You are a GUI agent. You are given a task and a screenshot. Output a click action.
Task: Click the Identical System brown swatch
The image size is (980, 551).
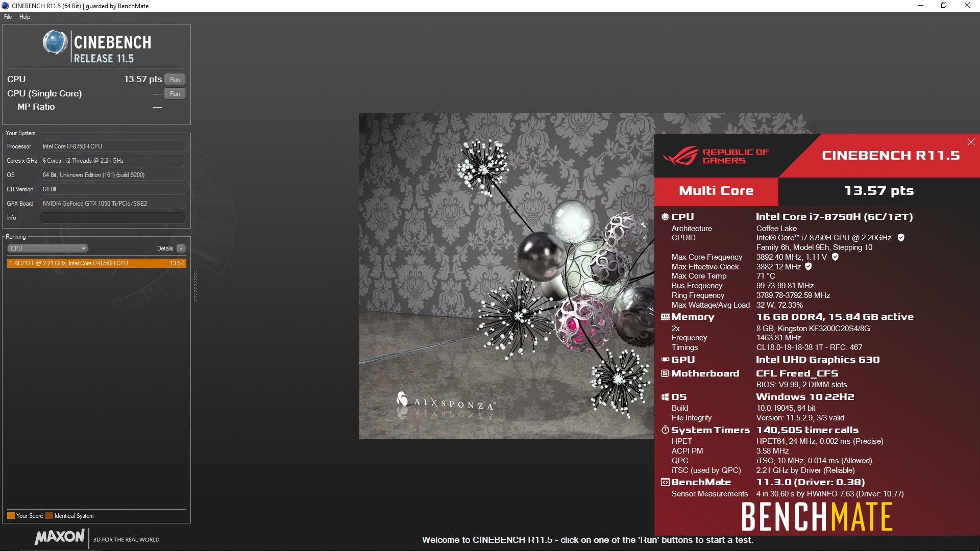pos(49,516)
